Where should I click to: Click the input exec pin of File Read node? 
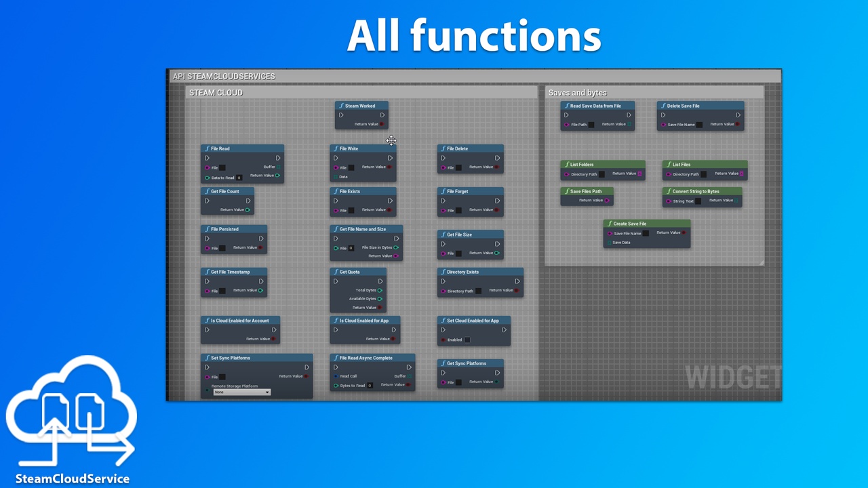207,158
